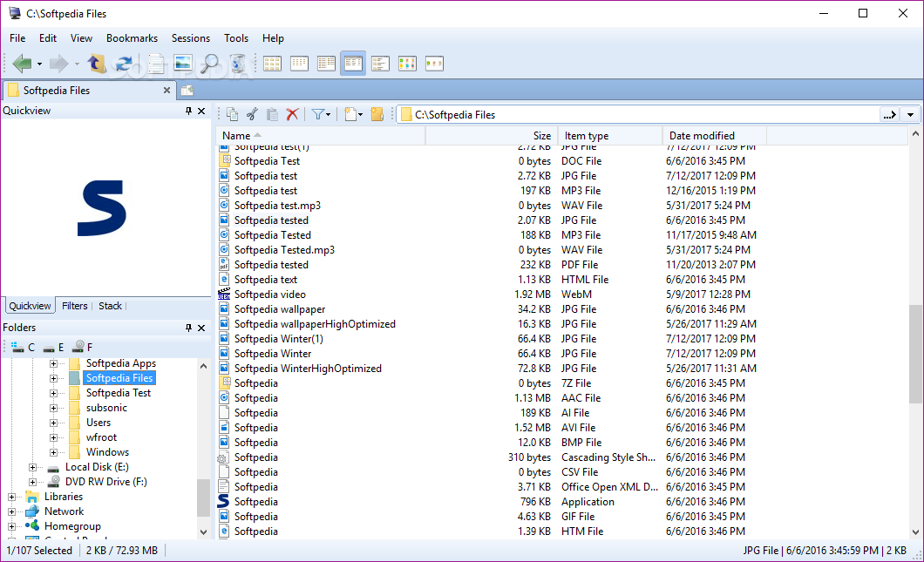Pin the Quickview panel

[x=188, y=111]
